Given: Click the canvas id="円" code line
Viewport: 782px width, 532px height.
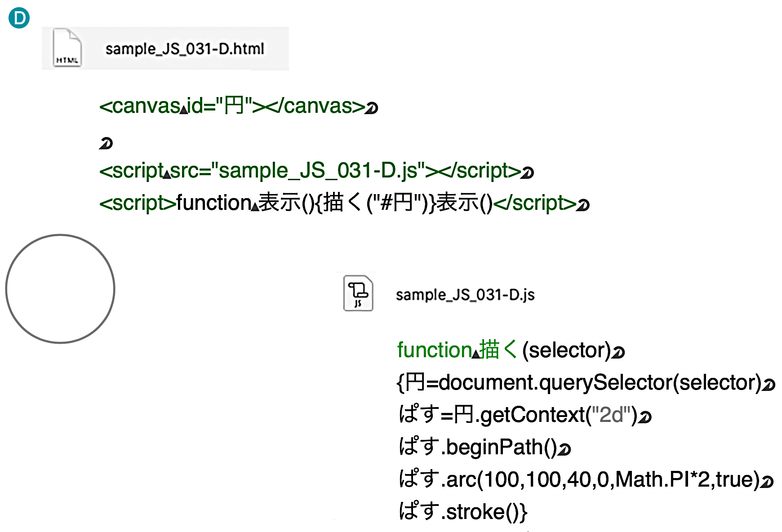Looking at the screenshot, I should click(x=232, y=106).
